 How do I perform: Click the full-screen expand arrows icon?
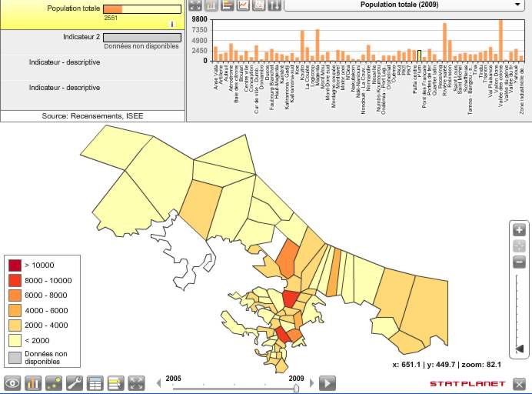[137, 382]
